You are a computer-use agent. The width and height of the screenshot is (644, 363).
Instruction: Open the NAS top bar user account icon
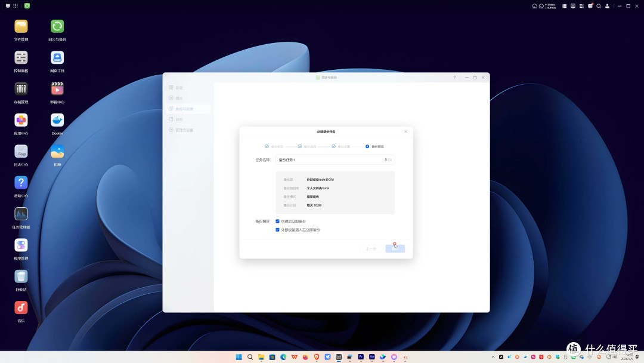click(608, 6)
